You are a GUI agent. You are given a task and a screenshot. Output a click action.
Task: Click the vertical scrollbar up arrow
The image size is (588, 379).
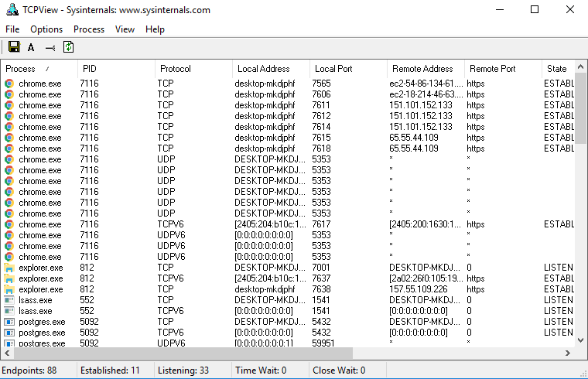click(580, 67)
